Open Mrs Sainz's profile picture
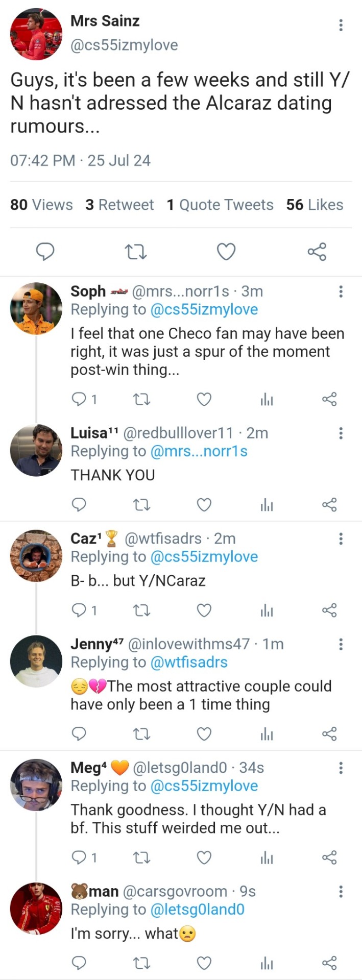Image resolution: width=362 pixels, height=980 pixels. tap(36, 34)
